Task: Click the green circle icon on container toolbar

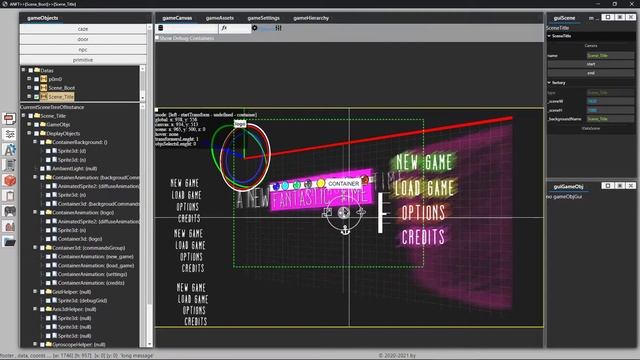Action: [x=297, y=185]
